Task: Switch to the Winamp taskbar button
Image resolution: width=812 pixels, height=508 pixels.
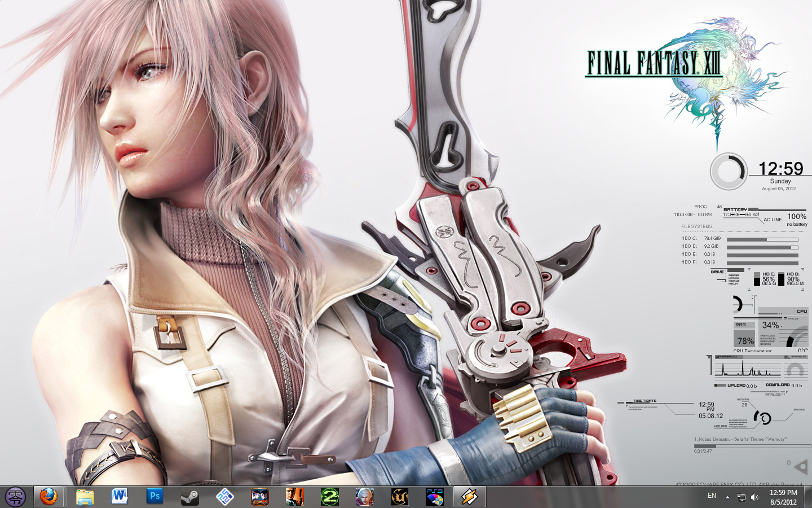Action: pos(470,497)
